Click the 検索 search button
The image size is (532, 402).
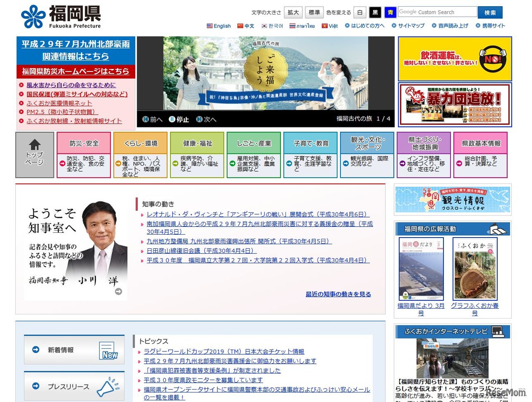tap(490, 12)
